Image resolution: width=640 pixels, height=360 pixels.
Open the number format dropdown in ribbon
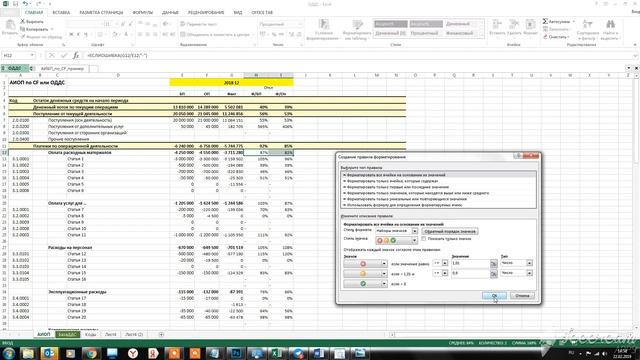click(x=300, y=24)
